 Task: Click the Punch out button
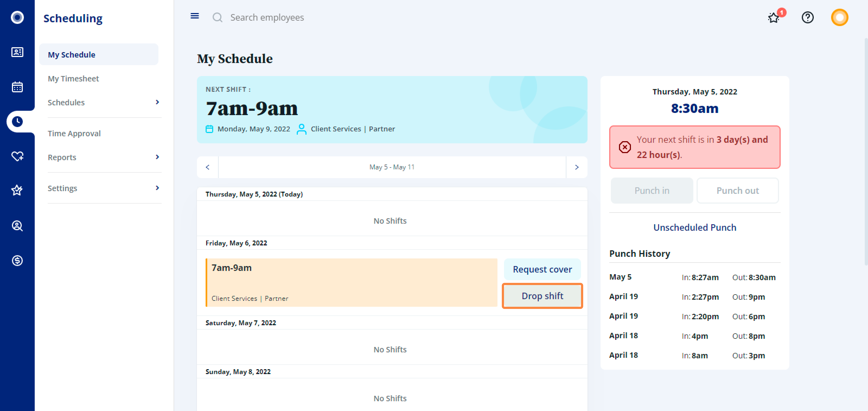[x=738, y=191]
